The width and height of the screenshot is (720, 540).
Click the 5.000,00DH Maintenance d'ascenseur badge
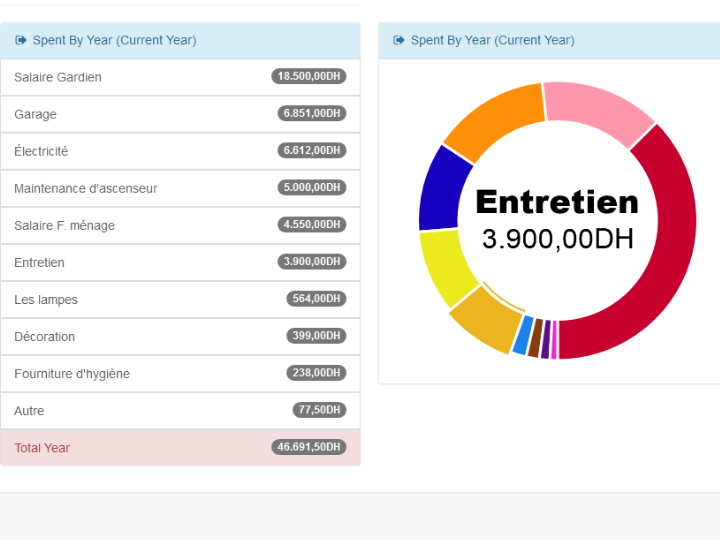click(x=311, y=188)
